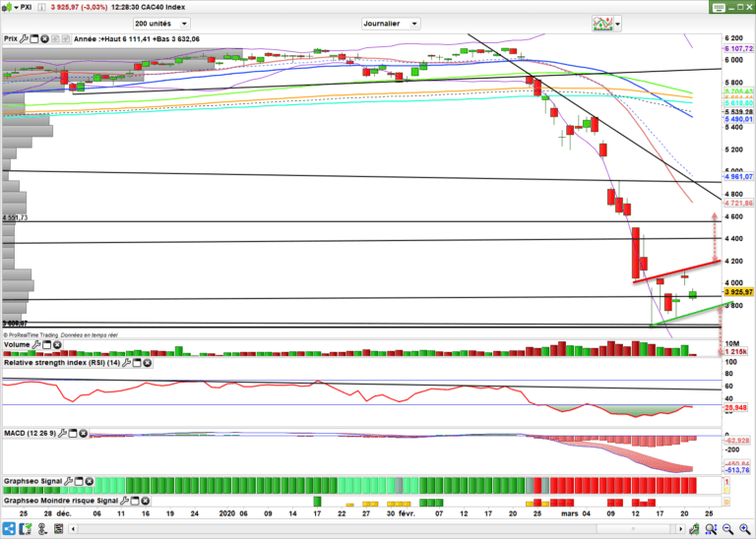The height and width of the screenshot is (539, 756).
Task: Toggle maximize on the Prix panel
Action: click(x=34, y=38)
